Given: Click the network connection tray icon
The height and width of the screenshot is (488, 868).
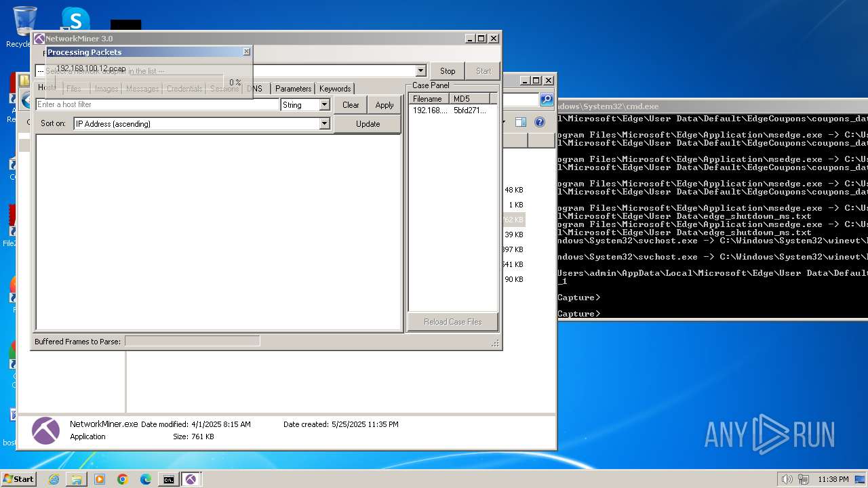Looking at the screenshot, I should pos(804,479).
